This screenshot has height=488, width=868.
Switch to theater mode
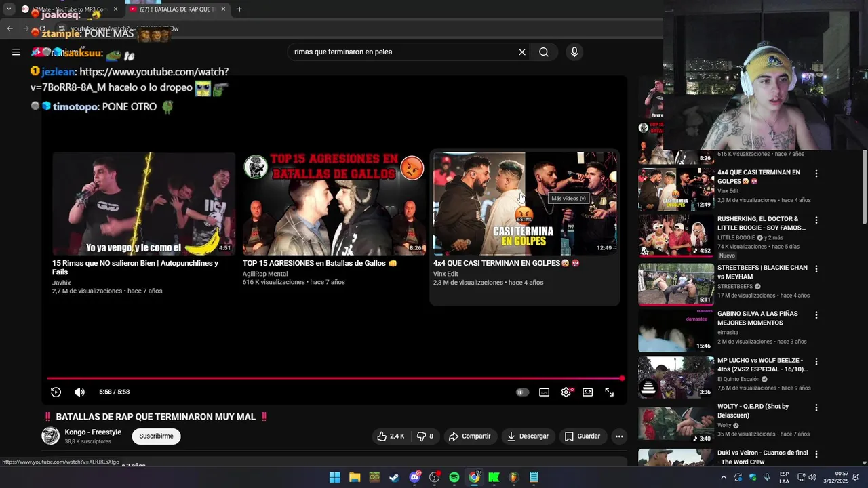click(x=588, y=392)
